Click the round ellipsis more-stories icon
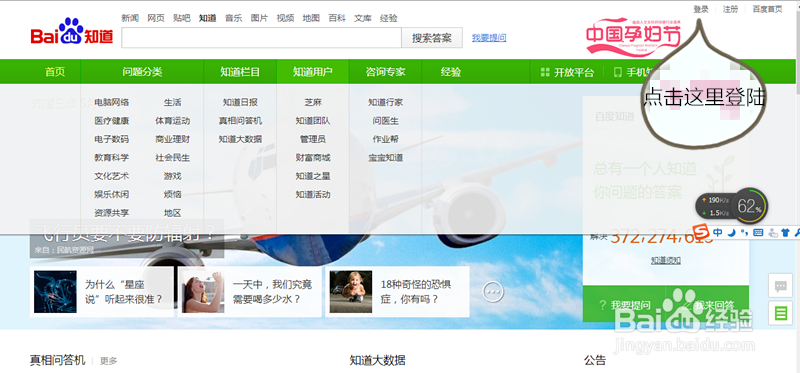The height and width of the screenshot is (373, 800). (493, 291)
